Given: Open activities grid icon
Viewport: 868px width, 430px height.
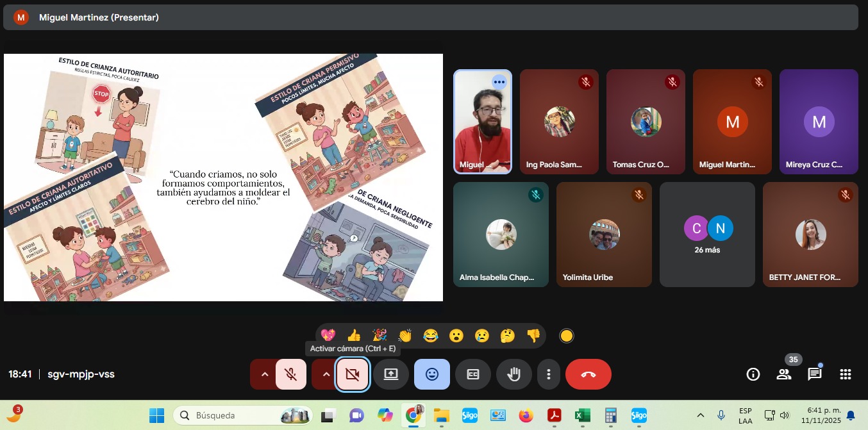Looking at the screenshot, I should click(846, 374).
